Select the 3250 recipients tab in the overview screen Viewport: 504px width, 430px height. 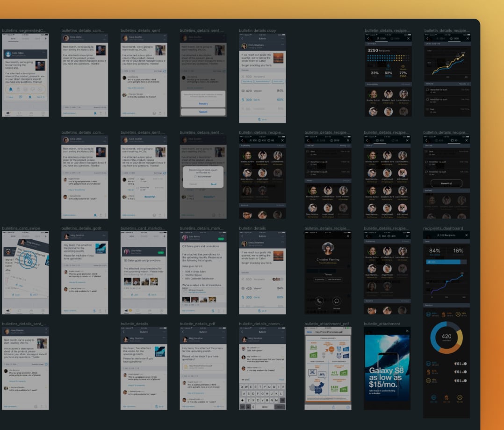382,38
